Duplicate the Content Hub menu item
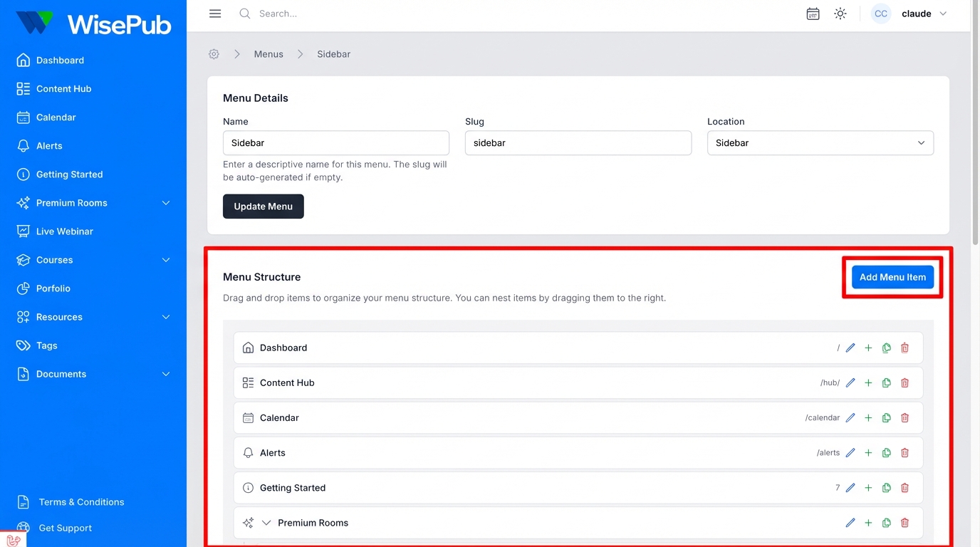The image size is (980, 547). click(x=887, y=383)
